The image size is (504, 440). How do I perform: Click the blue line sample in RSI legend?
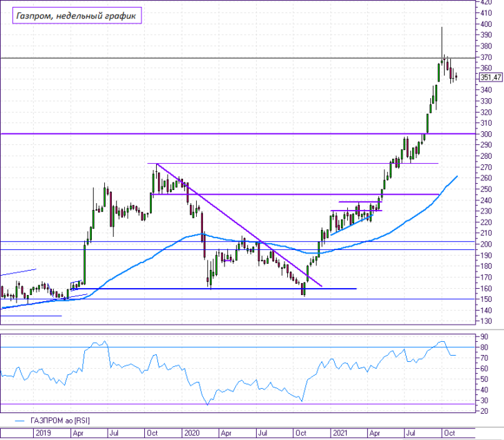pos(19,421)
